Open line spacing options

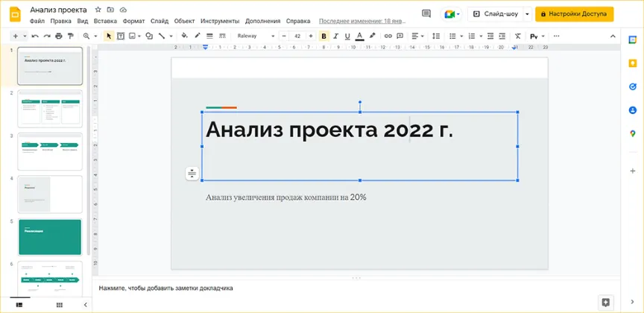click(436, 37)
